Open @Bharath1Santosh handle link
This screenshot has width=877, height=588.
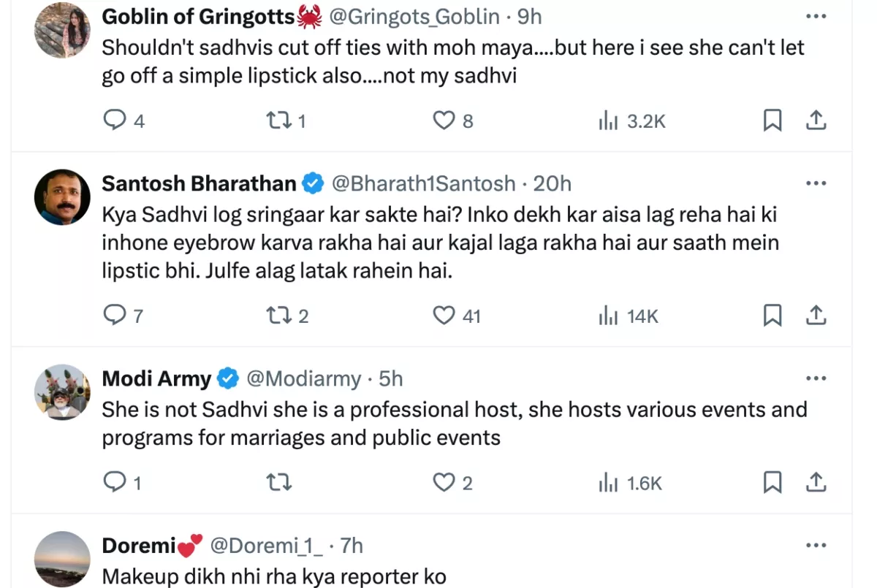coord(424,183)
